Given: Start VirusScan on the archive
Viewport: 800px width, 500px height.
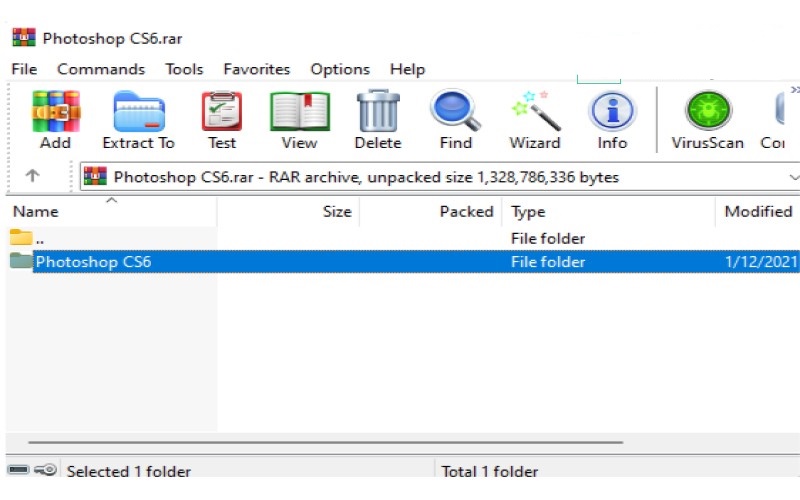Looking at the screenshot, I should pyautogui.click(x=708, y=110).
